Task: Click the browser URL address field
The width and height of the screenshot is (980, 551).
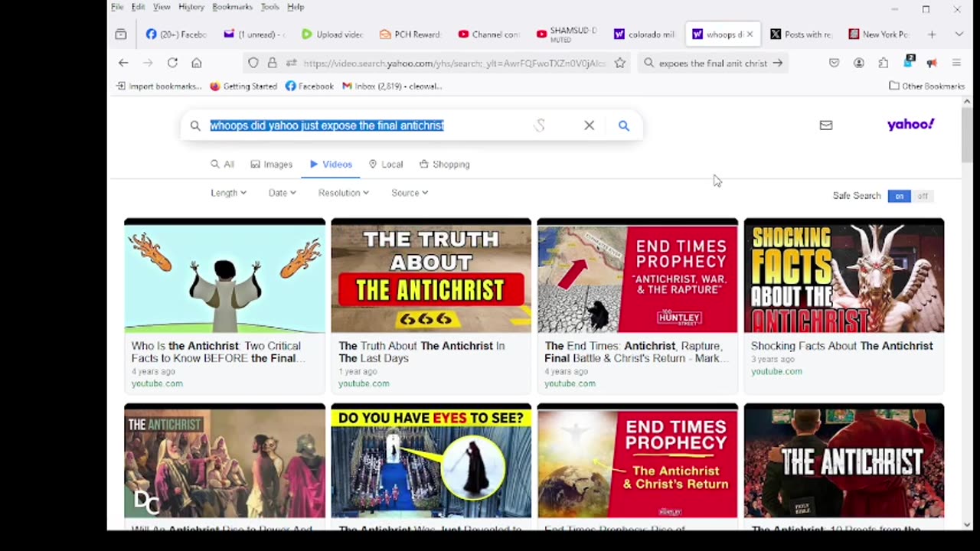Action: [454, 63]
